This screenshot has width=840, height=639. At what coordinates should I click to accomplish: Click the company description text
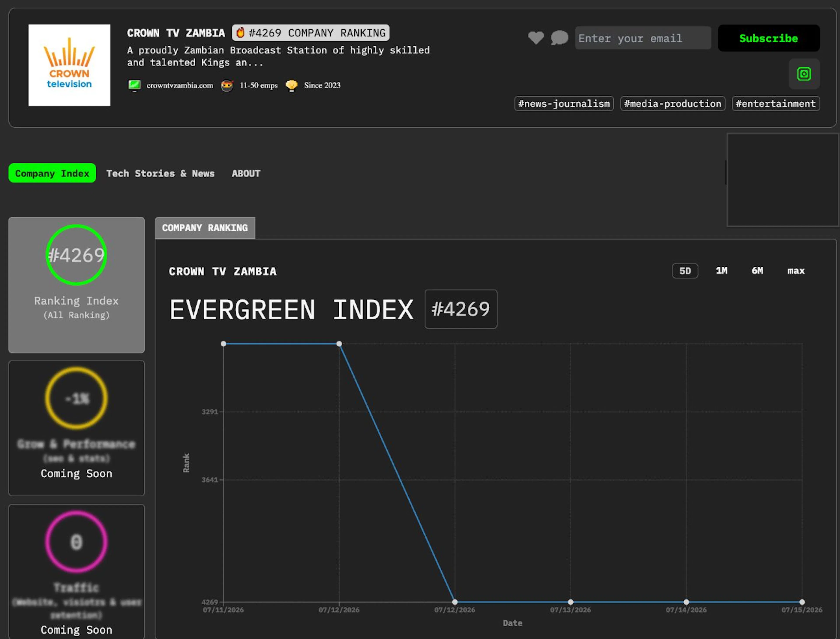278,56
